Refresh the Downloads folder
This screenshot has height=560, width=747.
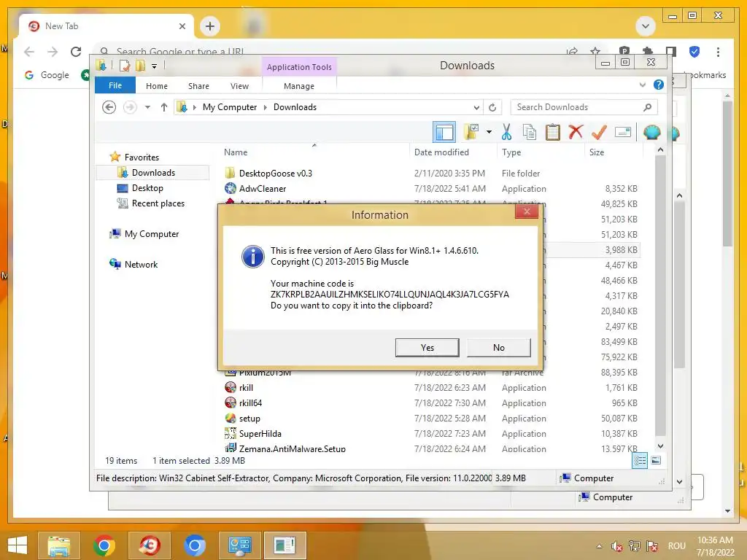(x=492, y=108)
